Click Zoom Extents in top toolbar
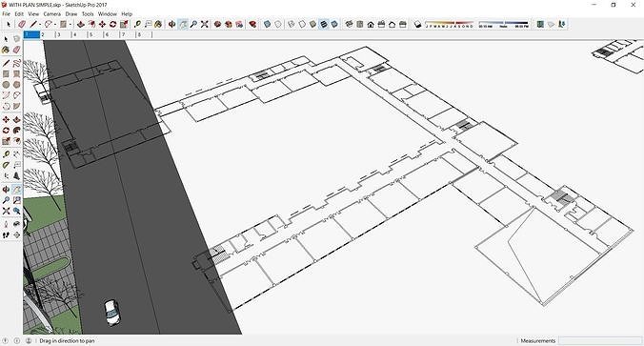The width and height of the screenshot is (644, 346). click(204, 24)
